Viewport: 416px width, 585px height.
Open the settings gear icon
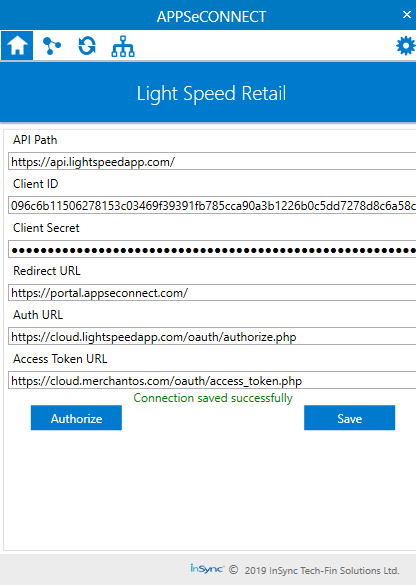(x=406, y=46)
